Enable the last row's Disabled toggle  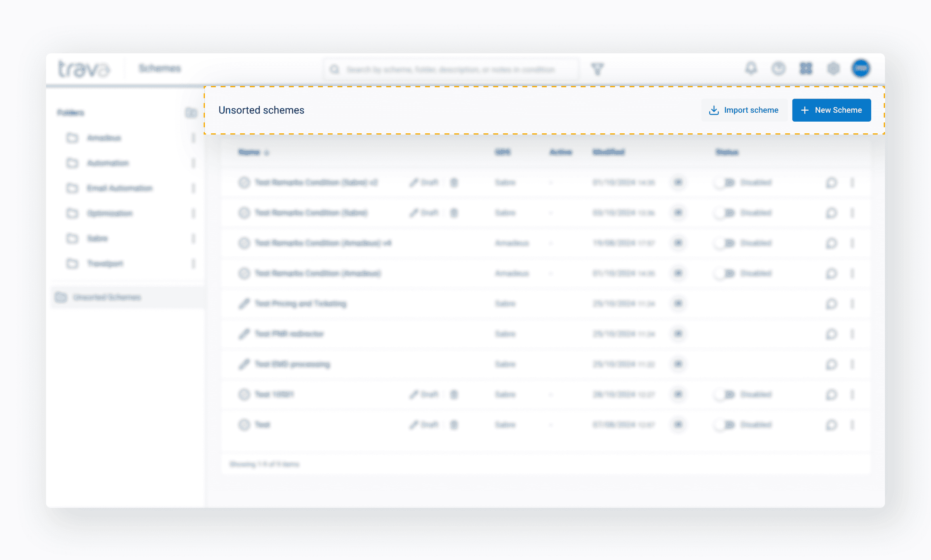tap(724, 425)
